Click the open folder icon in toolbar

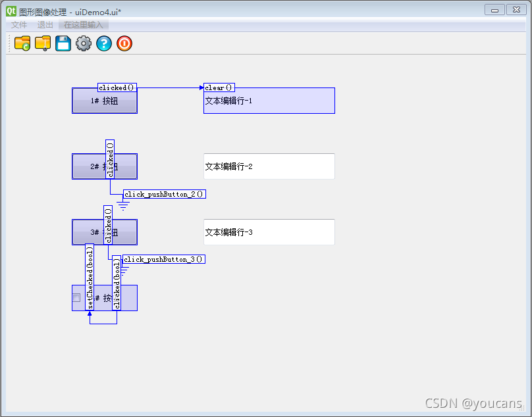click(22, 44)
